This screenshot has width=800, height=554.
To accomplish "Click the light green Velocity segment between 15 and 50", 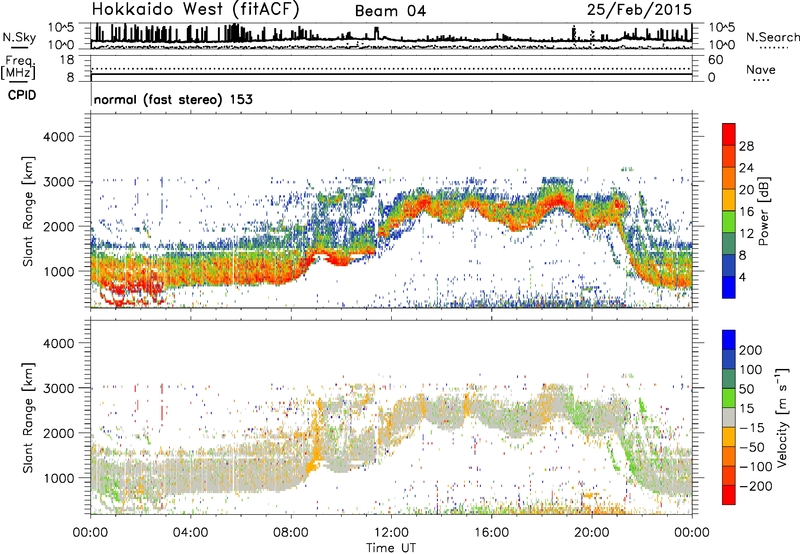I will click(x=729, y=398).
